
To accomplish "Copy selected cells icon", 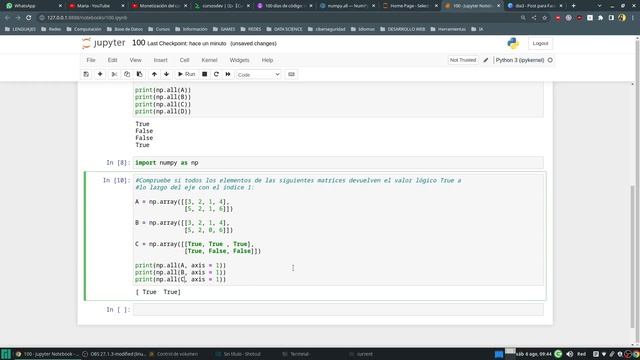I will (x=127, y=74).
